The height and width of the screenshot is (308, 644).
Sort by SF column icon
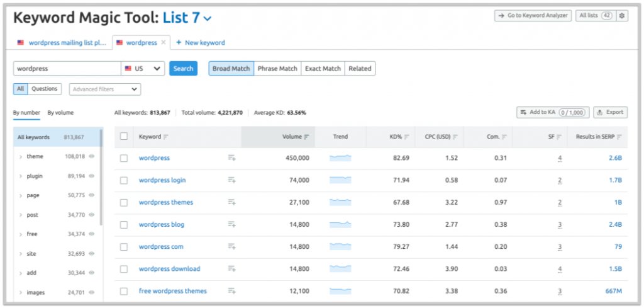[x=559, y=137]
